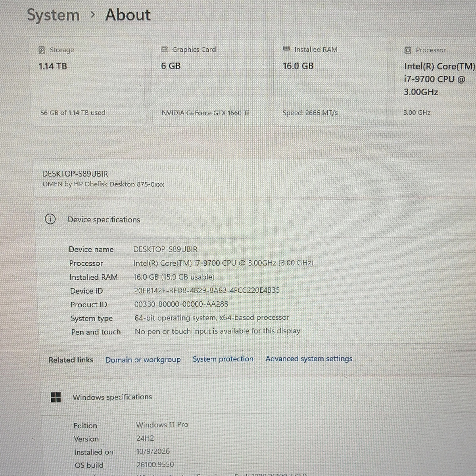Click the 'Device ID' label
Screen dimensions: 476x476
pyautogui.click(x=86, y=291)
